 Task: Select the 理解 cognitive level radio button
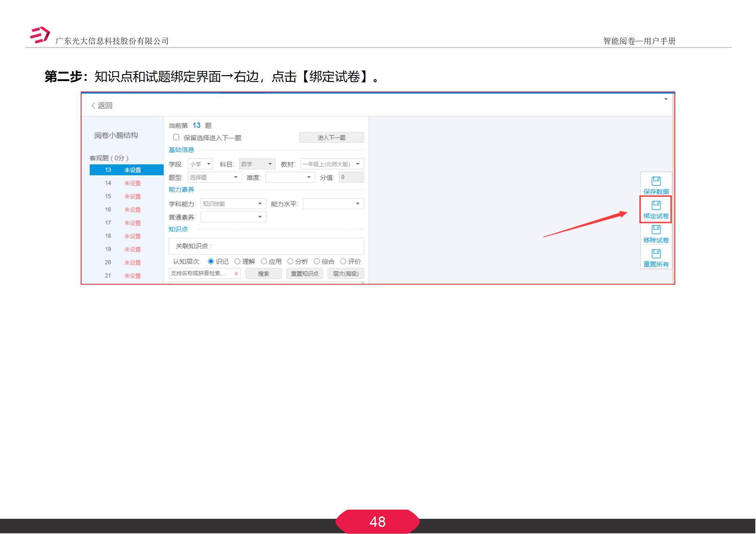pos(238,261)
